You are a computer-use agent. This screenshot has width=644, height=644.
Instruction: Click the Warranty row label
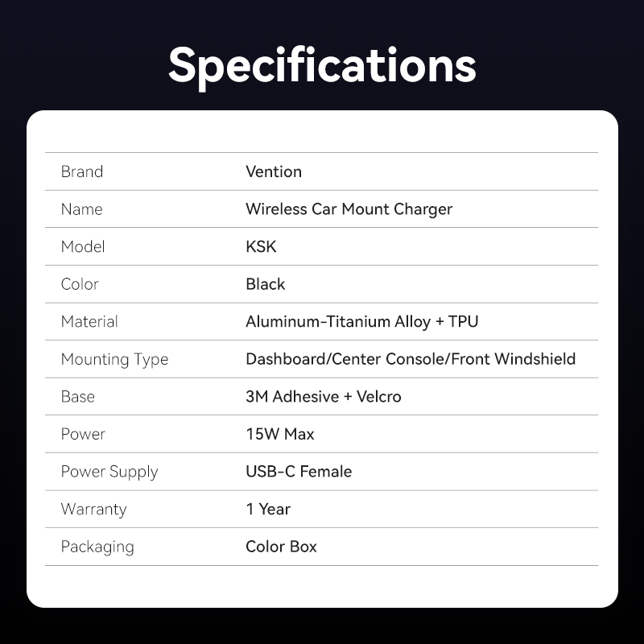tap(93, 509)
